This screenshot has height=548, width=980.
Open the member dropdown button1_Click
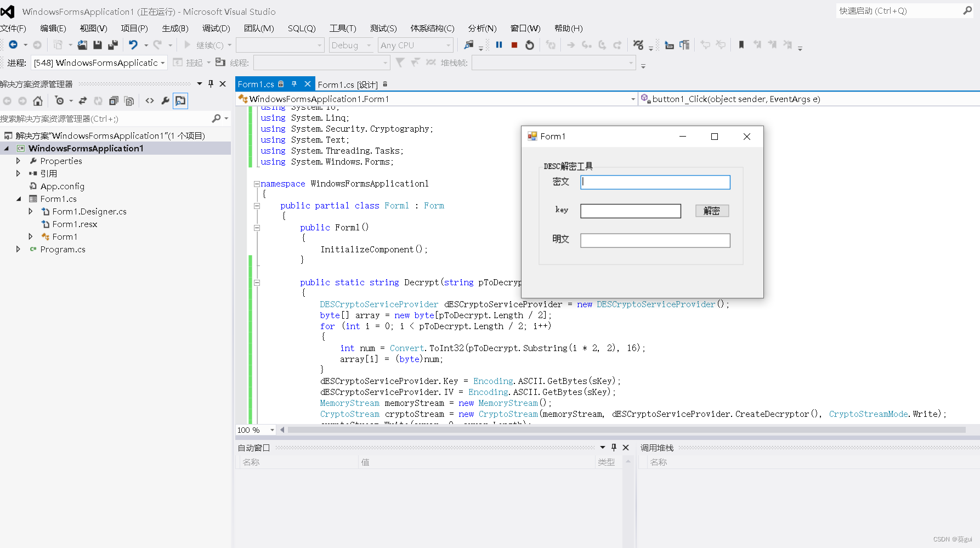[809, 99]
